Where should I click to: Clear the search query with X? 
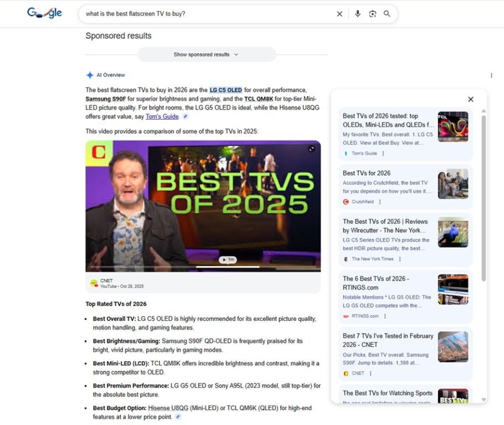pyautogui.click(x=340, y=14)
